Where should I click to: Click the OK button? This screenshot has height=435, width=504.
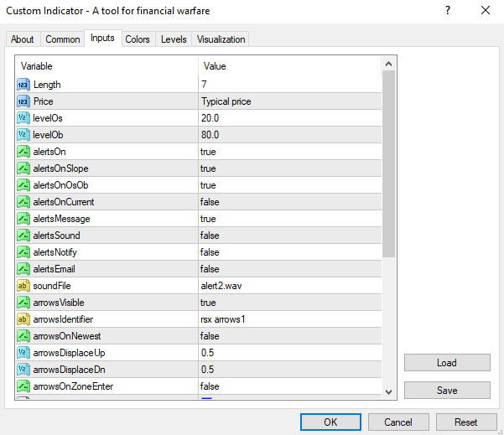point(330,422)
